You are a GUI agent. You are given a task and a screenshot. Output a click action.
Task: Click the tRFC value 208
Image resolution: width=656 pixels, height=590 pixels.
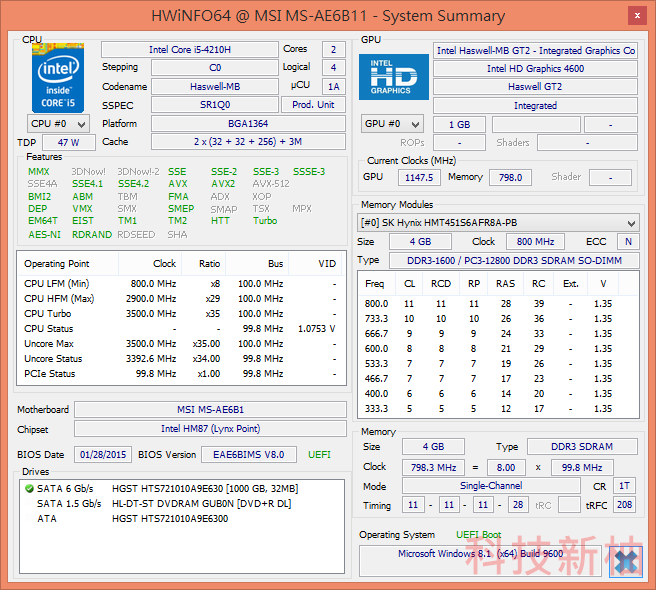pos(624,505)
